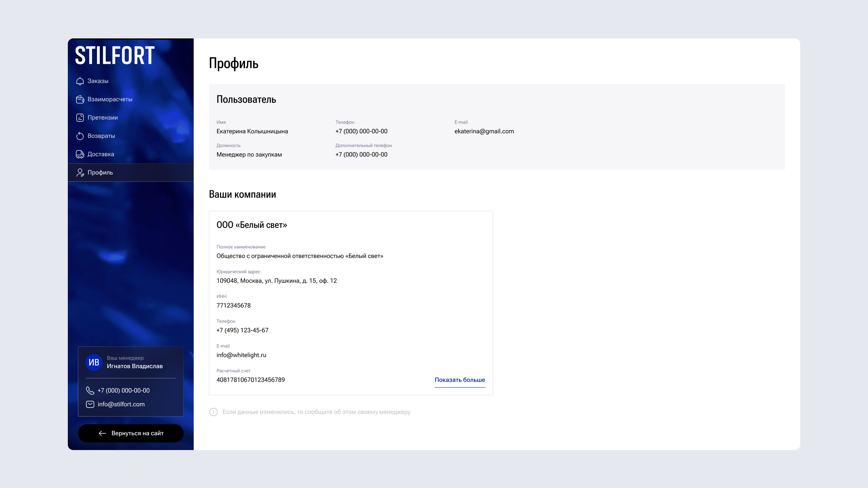Click the manager phone handset icon
The height and width of the screenshot is (488, 868).
(90, 390)
